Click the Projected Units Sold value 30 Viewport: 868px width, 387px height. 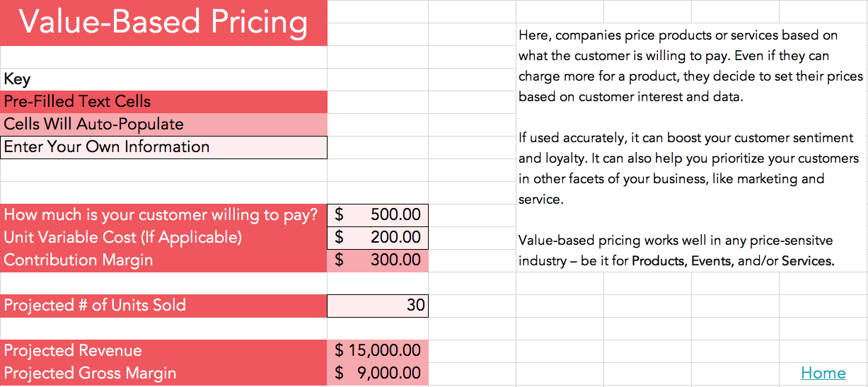378,306
